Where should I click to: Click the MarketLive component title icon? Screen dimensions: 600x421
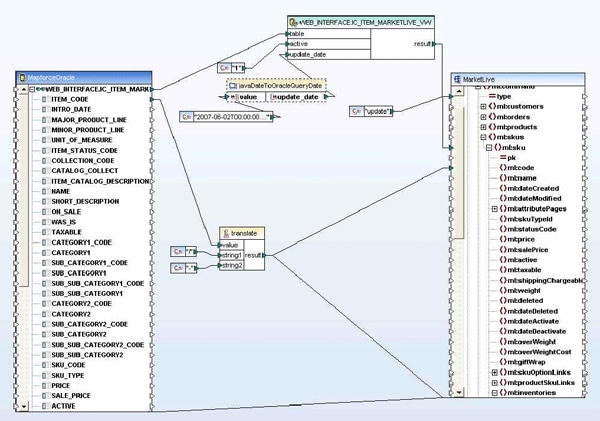[457, 79]
